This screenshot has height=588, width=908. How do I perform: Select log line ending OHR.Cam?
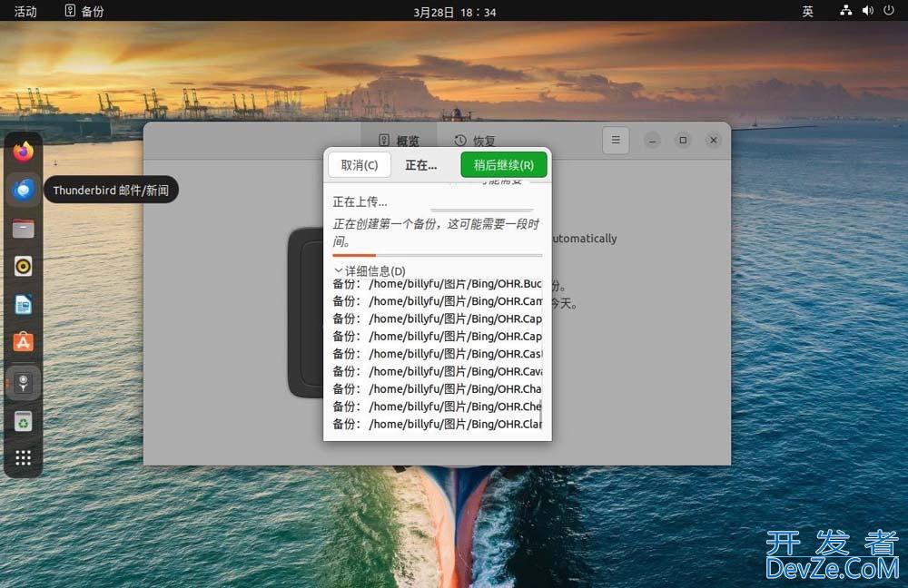pos(438,301)
